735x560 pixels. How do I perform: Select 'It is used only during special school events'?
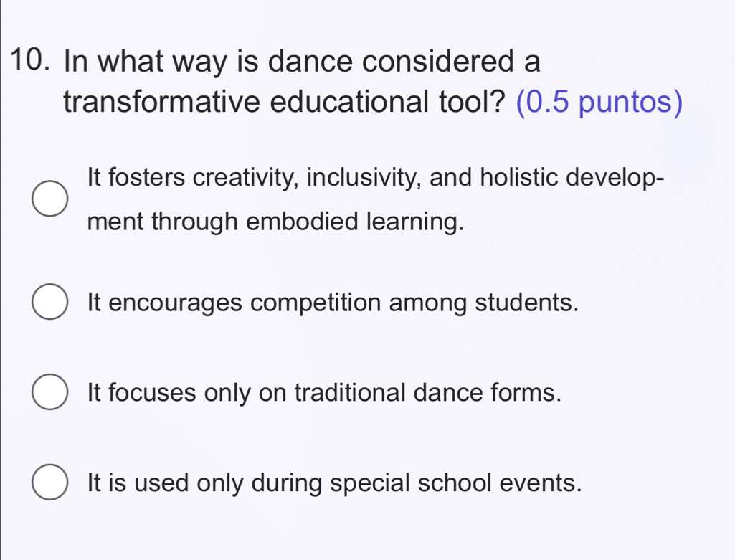(49, 483)
